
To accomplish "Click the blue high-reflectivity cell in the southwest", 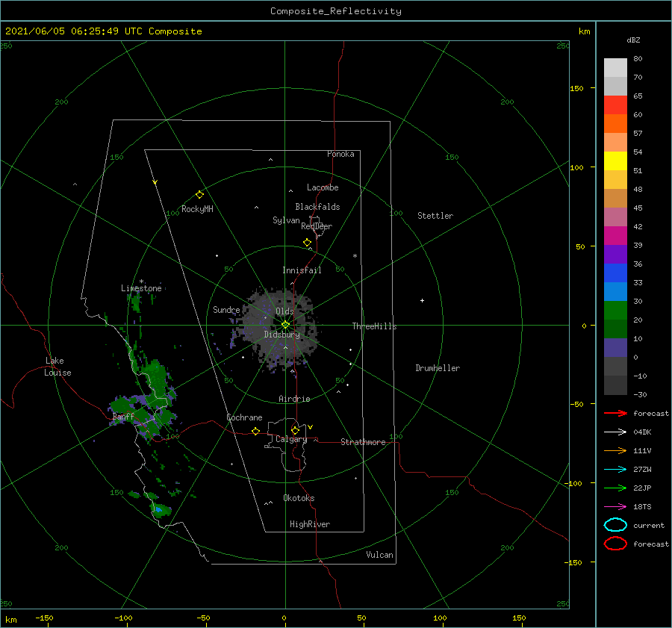I will (x=158, y=509).
